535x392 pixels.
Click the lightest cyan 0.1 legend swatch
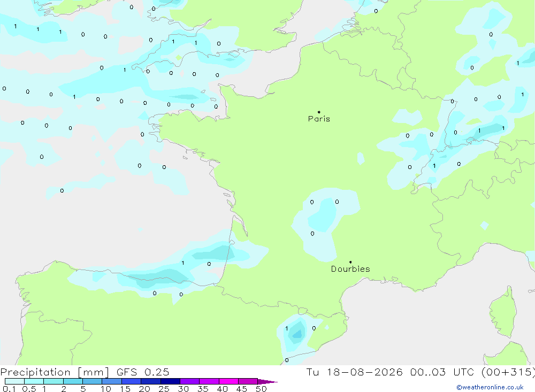(x=14, y=381)
